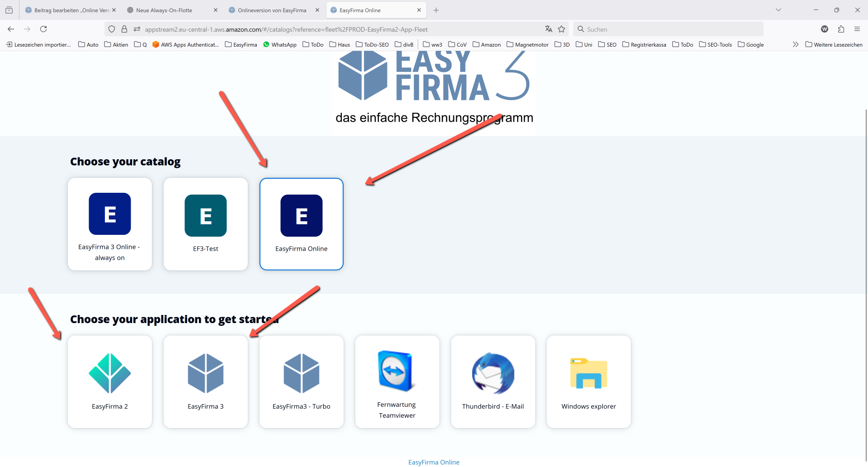
Task: Launch the EasyFirma 2 application
Action: (110, 381)
